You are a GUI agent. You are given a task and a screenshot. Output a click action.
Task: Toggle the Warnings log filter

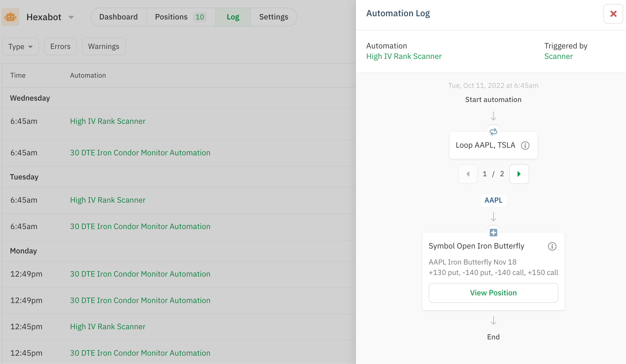104,46
